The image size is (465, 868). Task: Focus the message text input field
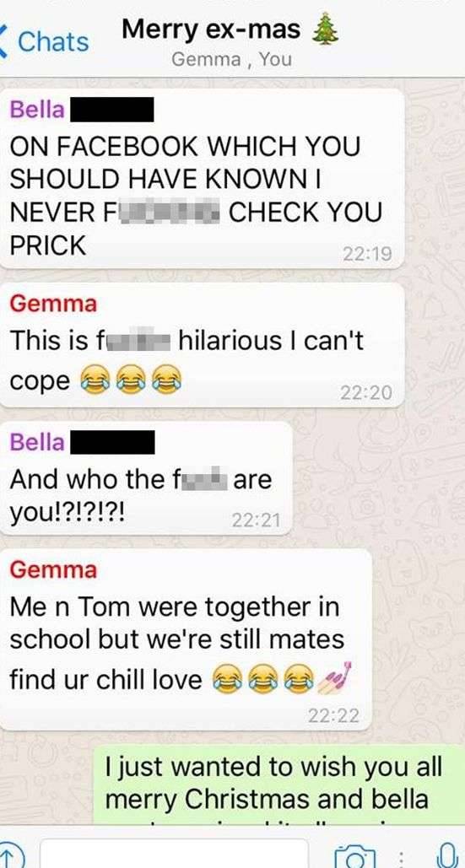point(174,854)
